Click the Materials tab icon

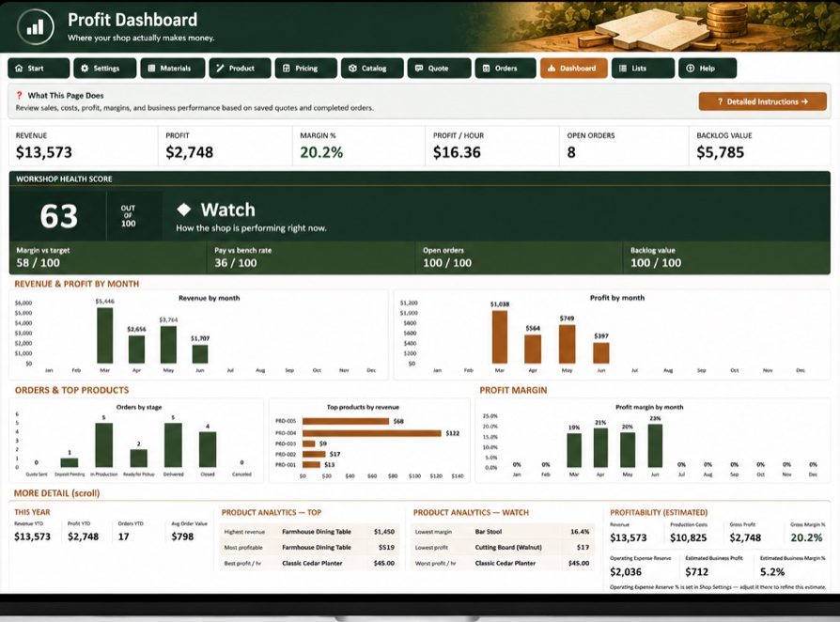pos(151,68)
